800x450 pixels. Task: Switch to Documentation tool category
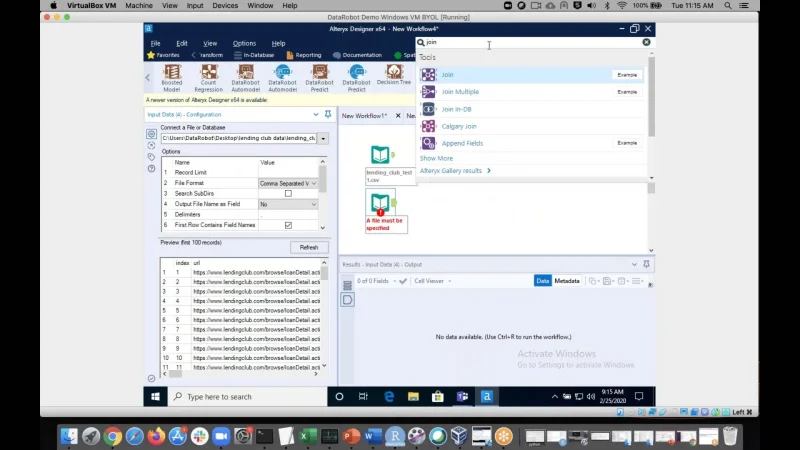[357, 55]
